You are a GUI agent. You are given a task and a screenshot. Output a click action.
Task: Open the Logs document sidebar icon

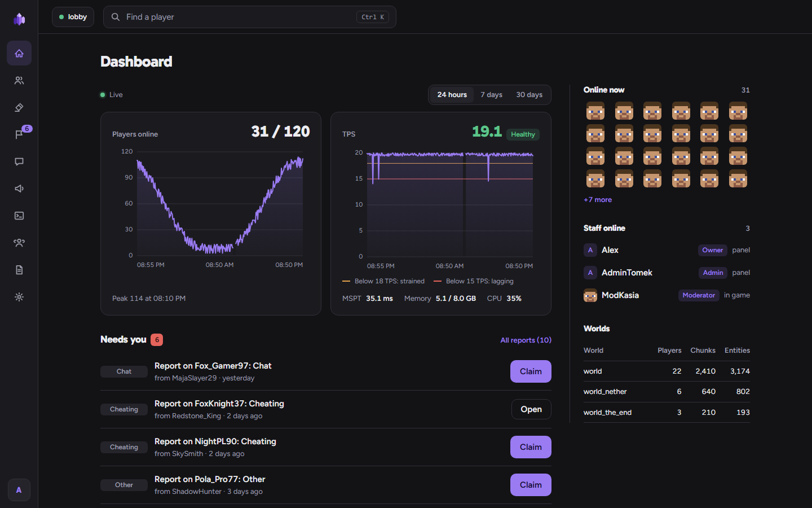click(x=19, y=270)
